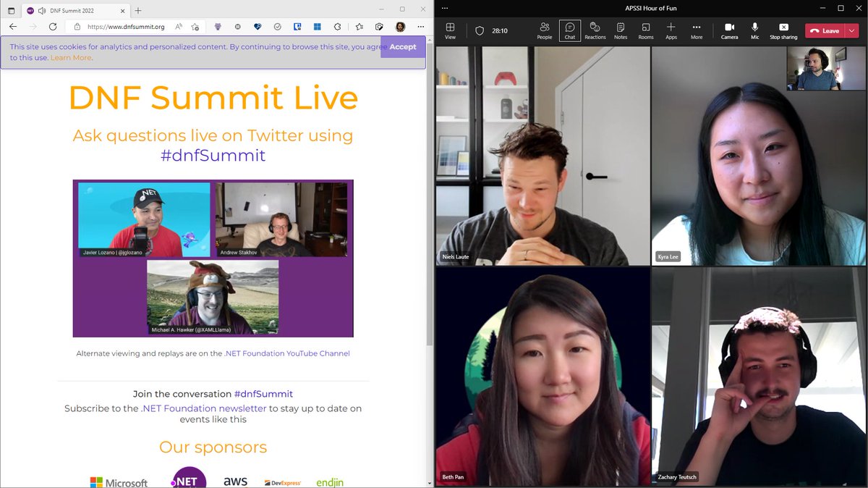Mute the Mic in Teams
The height and width of the screenshot is (488, 868).
point(755,30)
